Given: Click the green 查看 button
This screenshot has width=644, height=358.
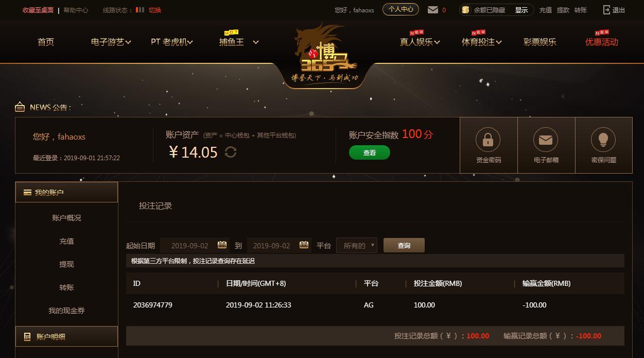Looking at the screenshot, I should point(370,152).
